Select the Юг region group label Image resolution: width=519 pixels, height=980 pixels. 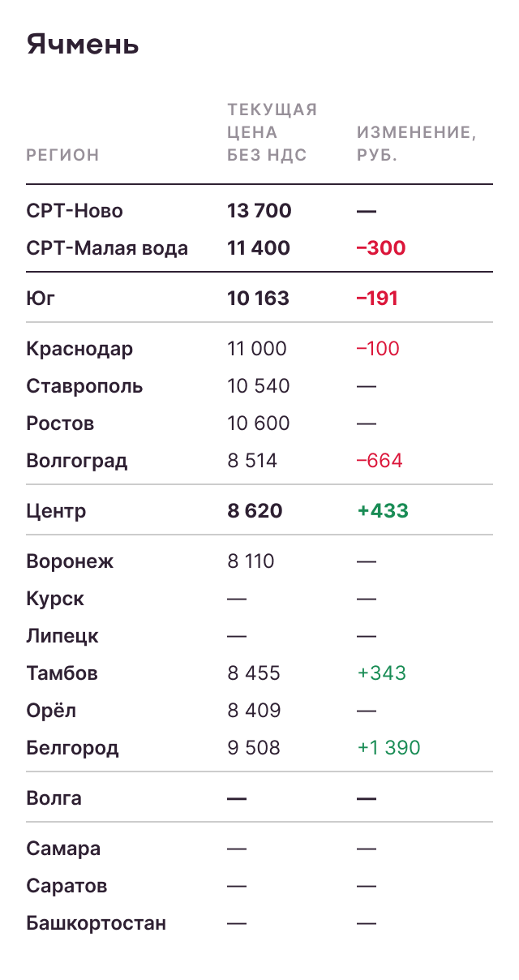click(41, 299)
